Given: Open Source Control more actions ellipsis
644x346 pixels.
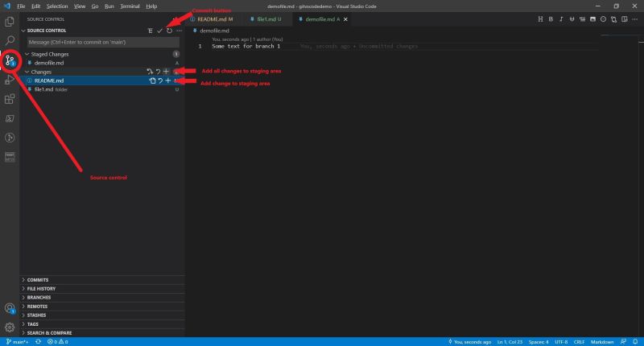Looking at the screenshot, I should click(179, 31).
